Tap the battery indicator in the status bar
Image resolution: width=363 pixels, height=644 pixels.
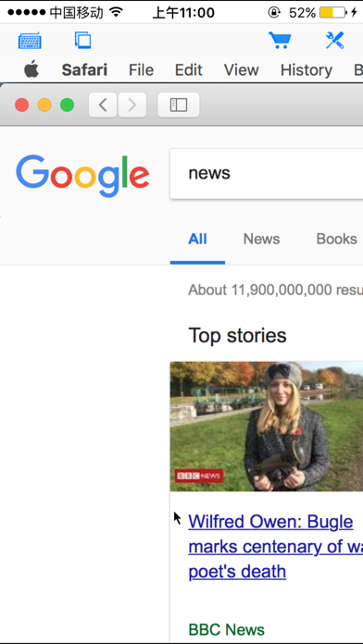coord(332,13)
